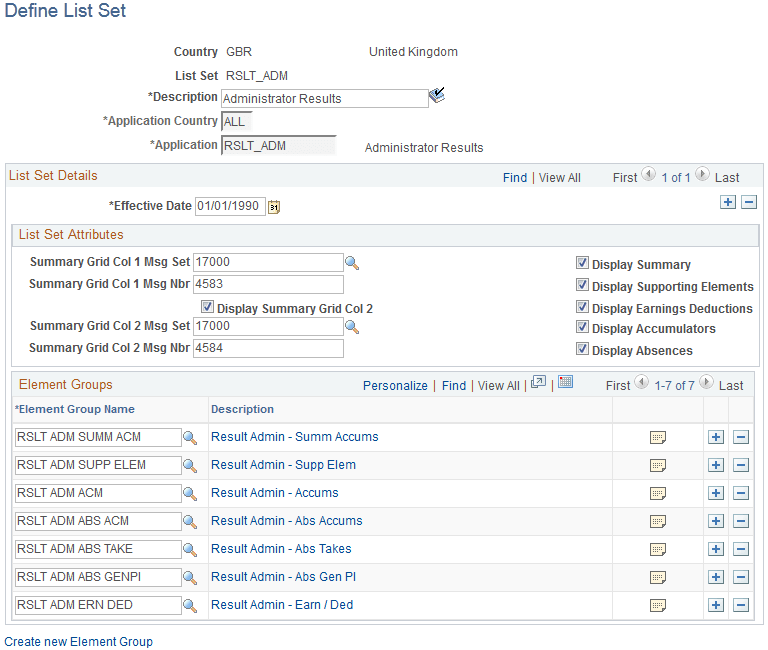
Task: Click Summary Grid Col 1 Msg Set field
Action: click(268, 262)
